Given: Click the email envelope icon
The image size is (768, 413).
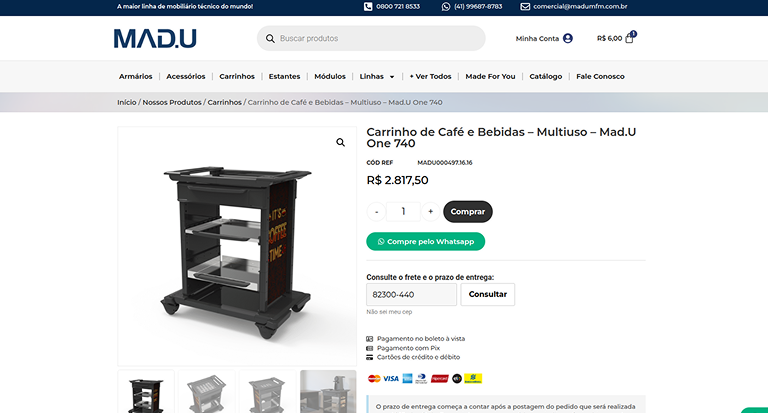Looking at the screenshot, I should (525, 6).
